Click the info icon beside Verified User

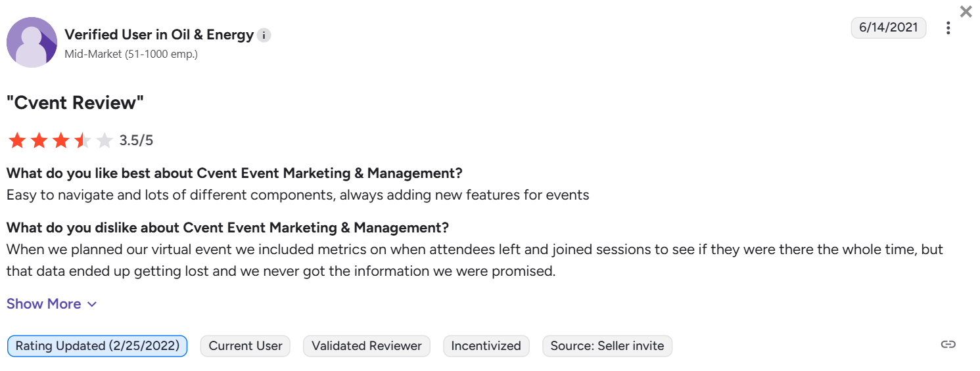coord(264,35)
